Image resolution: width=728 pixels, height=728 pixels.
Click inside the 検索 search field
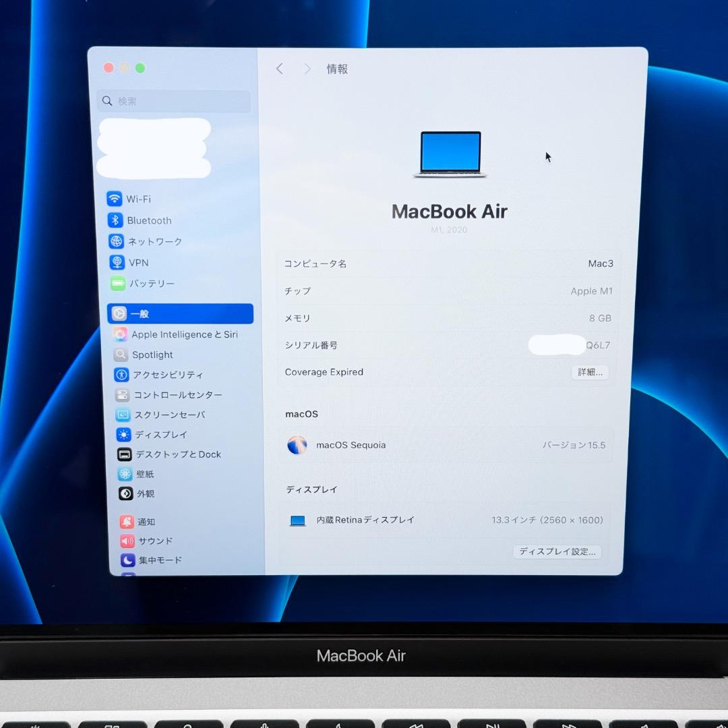[x=173, y=100]
